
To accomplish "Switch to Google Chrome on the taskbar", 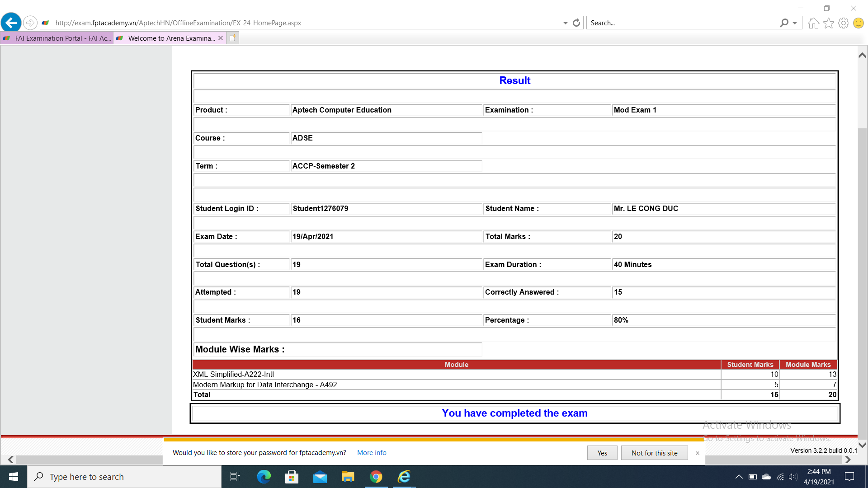I will (x=376, y=477).
